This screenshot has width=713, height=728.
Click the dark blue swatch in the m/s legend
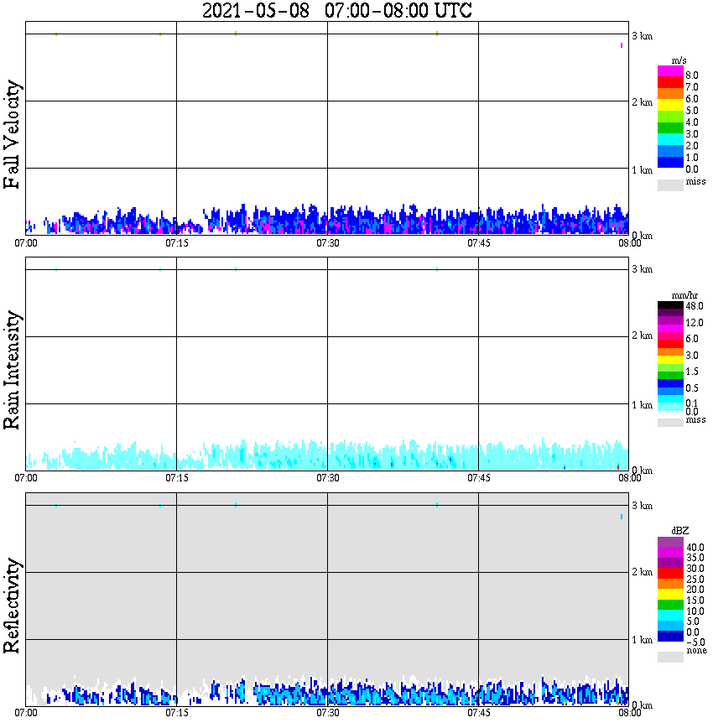click(x=670, y=162)
